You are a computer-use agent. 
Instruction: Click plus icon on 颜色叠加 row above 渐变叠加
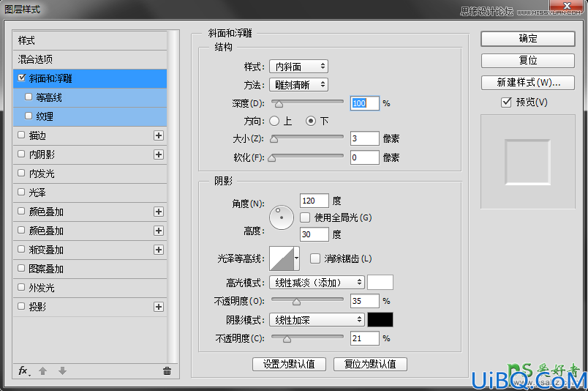point(159,231)
